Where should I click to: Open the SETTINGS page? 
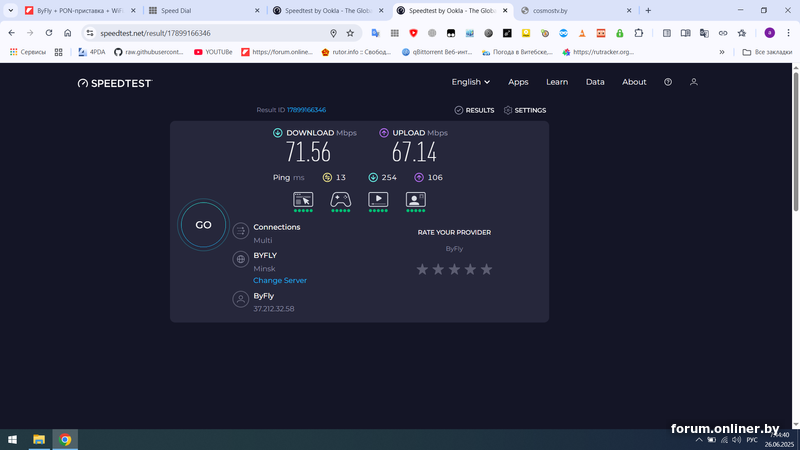click(525, 110)
